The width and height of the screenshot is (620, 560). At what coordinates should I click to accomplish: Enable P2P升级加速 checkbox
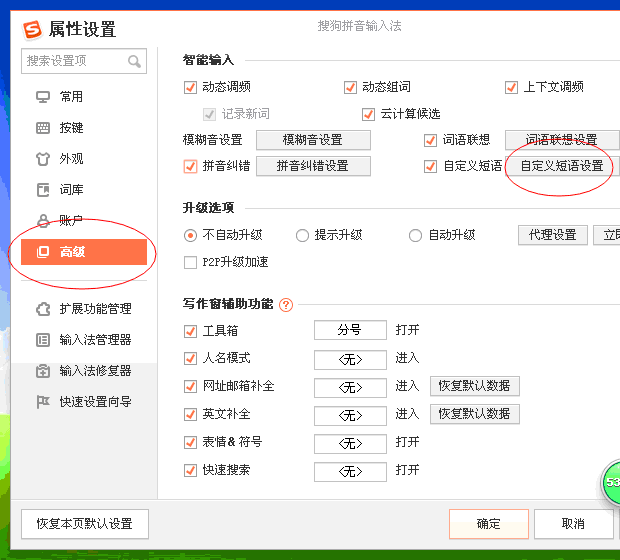click(x=190, y=262)
